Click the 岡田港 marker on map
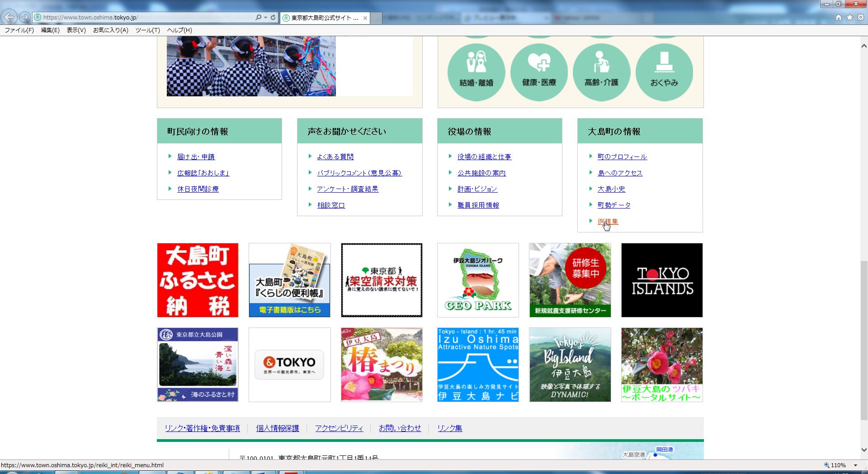Image resolution: width=868 pixels, height=474 pixels. click(x=656, y=455)
